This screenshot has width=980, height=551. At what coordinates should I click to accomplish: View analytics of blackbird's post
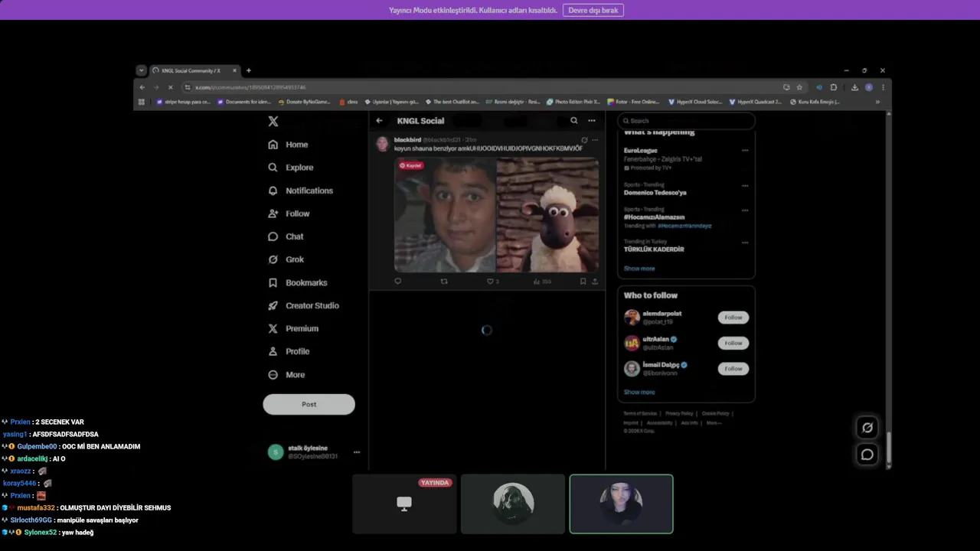coord(542,282)
